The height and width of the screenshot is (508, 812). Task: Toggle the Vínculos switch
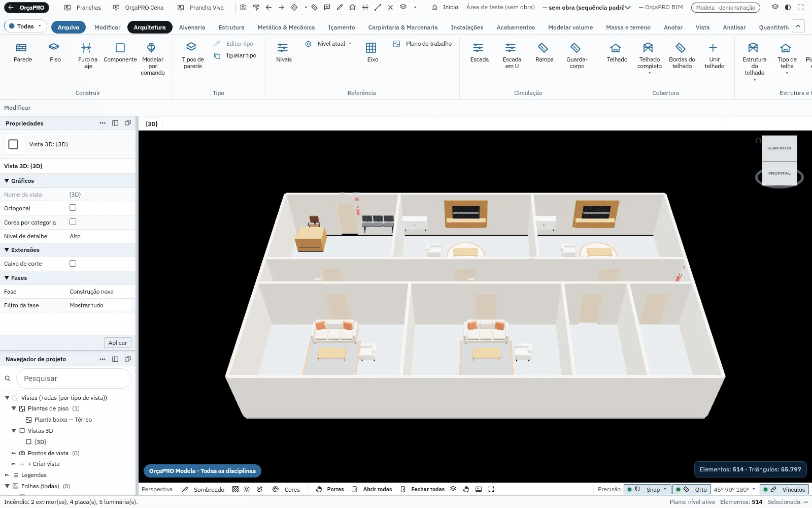point(784,490)
